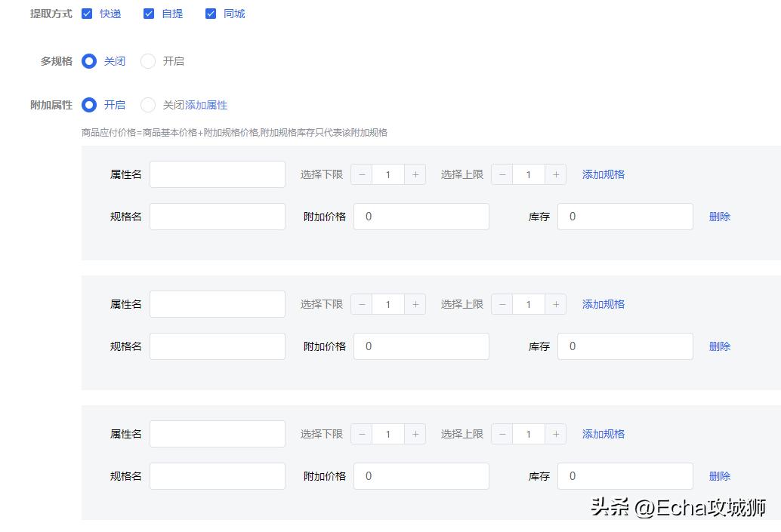Click 添加规格 in the first attribute block
Screen dimensions: 781x532
point(602,174)
